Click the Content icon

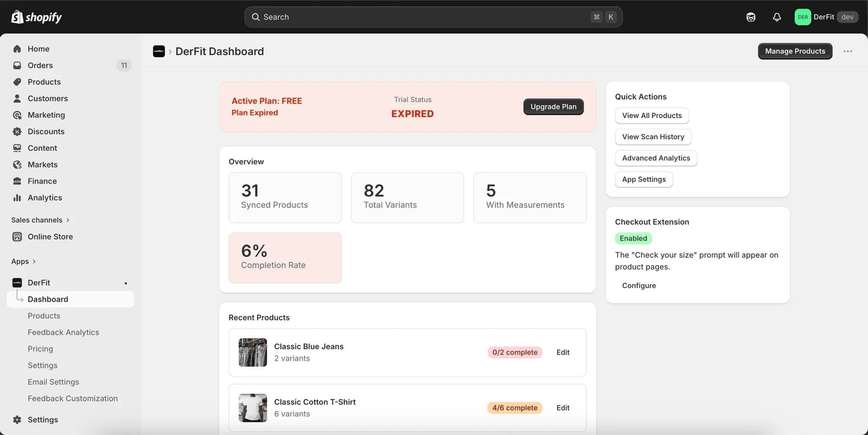pyautogui.click(x=17, y=148)
